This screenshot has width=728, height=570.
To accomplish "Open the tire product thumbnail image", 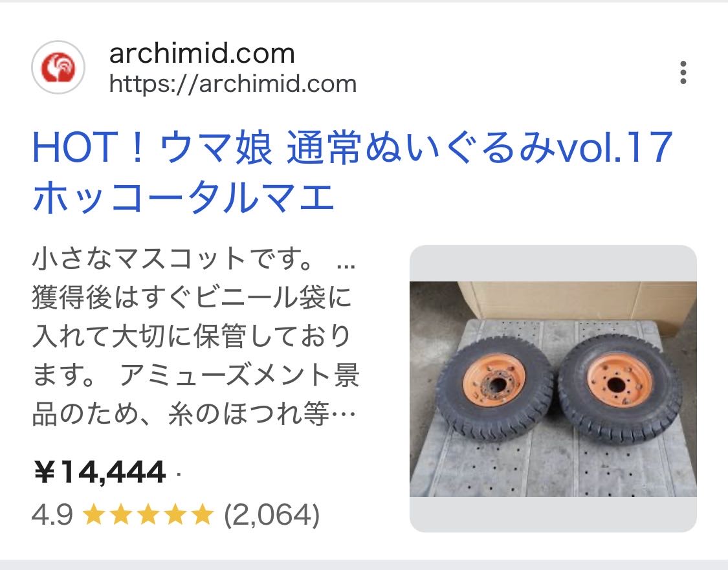I will (553, 388).
